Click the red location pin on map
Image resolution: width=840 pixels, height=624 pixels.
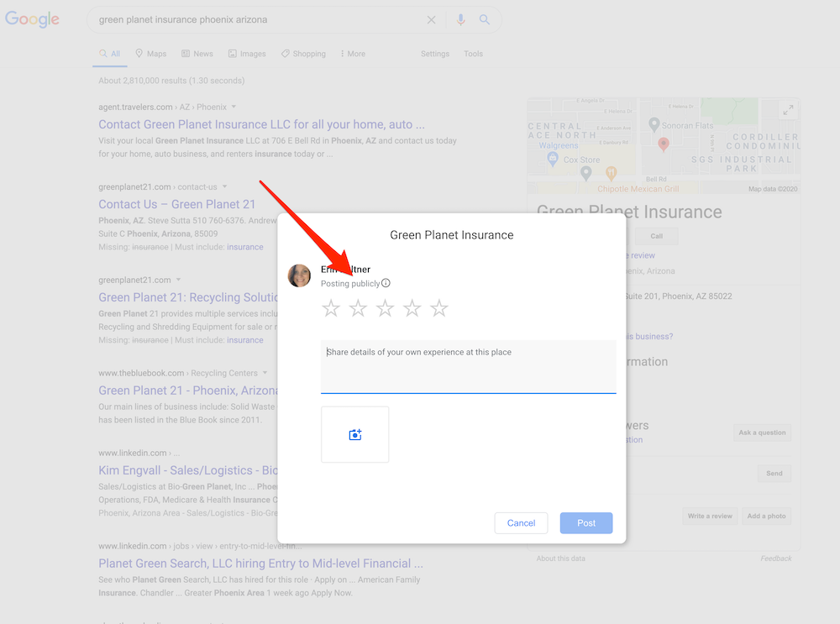click(x=664, y=144)
